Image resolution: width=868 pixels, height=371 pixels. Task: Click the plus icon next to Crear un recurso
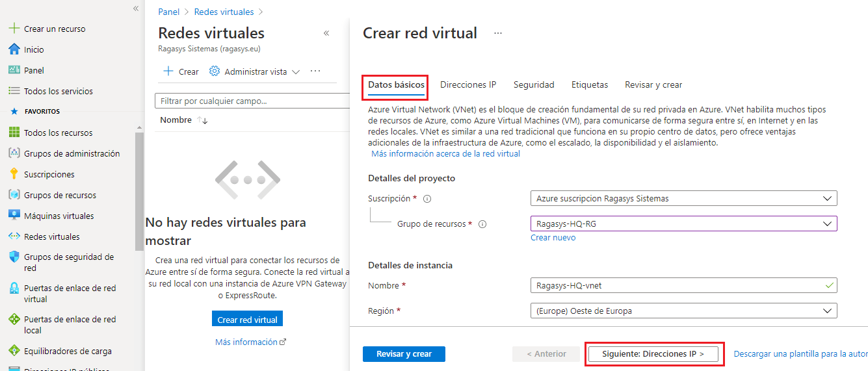click(x=14, y=29)
